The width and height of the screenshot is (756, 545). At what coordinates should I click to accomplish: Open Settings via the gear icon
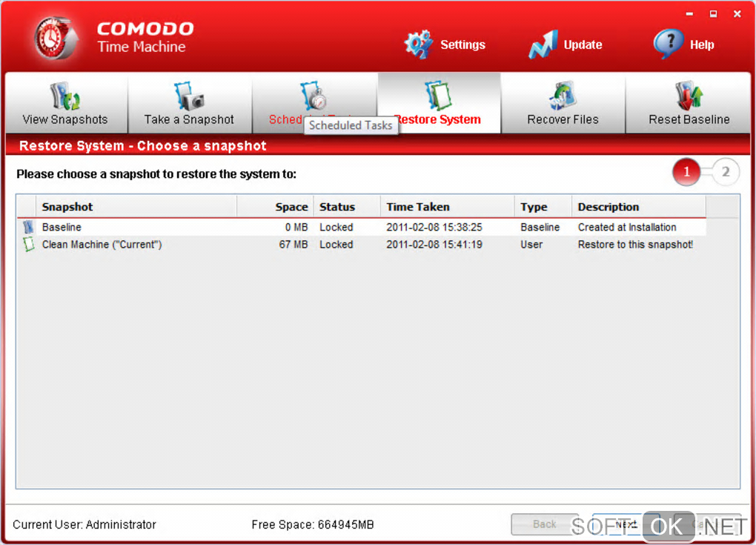(x=418, y=44)
